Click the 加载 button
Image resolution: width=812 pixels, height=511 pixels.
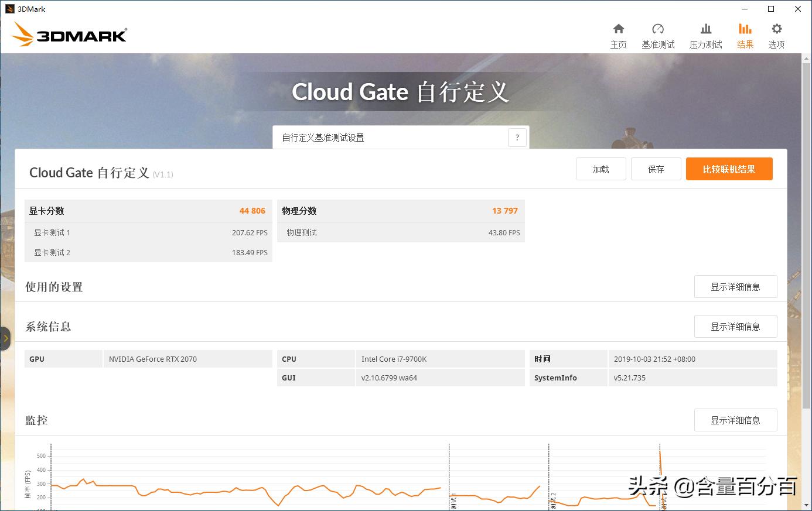(x=601, y=169)
